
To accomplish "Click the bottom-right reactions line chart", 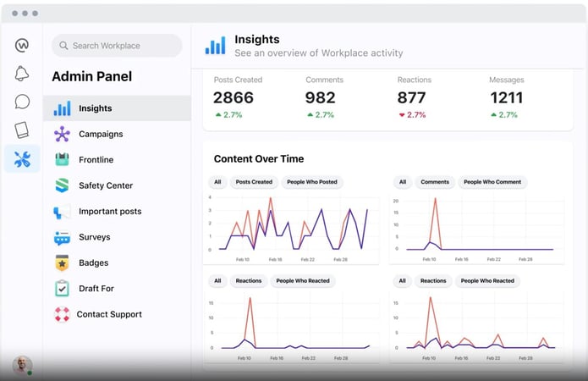I will coord(476,328).
